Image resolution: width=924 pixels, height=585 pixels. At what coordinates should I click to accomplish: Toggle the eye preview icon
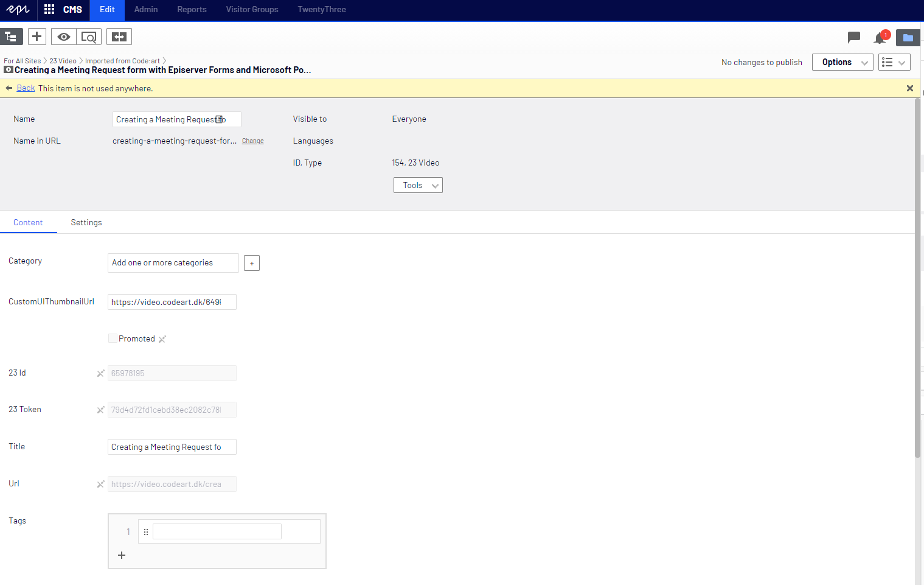coord(63,37)
